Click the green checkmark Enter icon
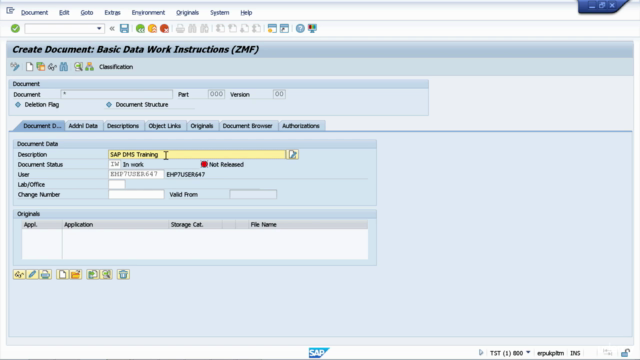 (x=15, y=29)
